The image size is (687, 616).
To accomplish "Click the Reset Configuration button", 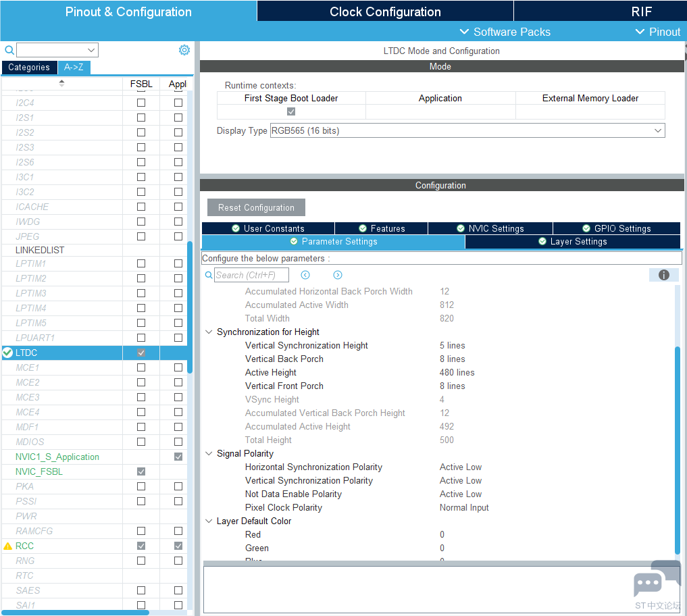I will [256, 207].
